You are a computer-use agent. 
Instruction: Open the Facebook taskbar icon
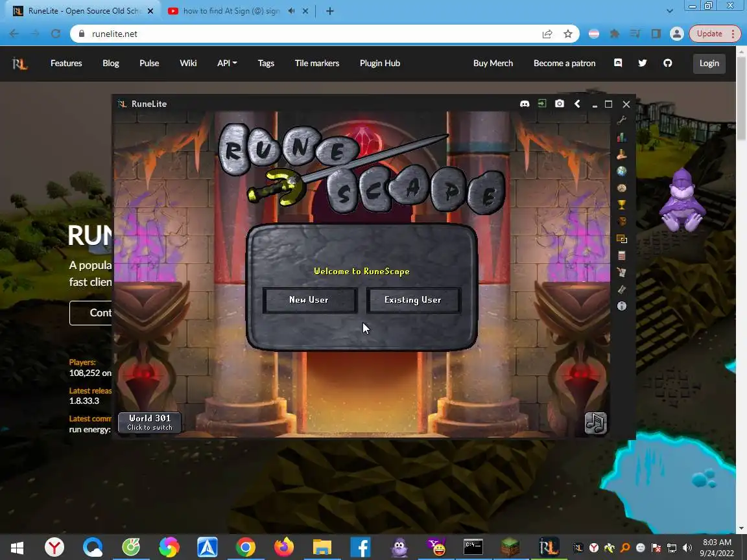(x=360, y=546)
